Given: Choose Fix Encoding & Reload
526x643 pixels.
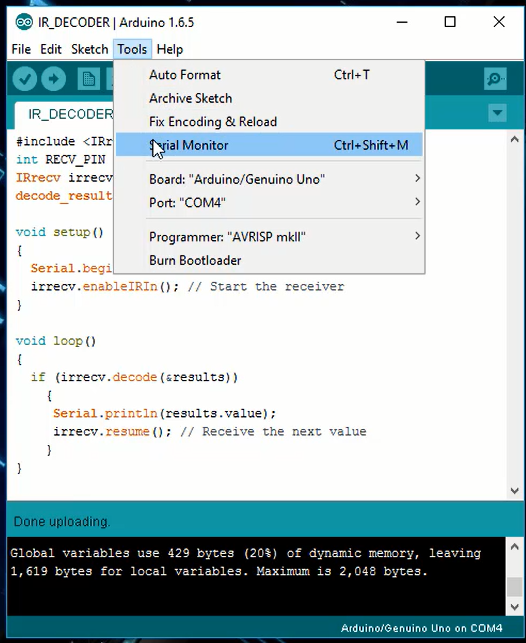Looking at the screenshot, I should point(269,122).
